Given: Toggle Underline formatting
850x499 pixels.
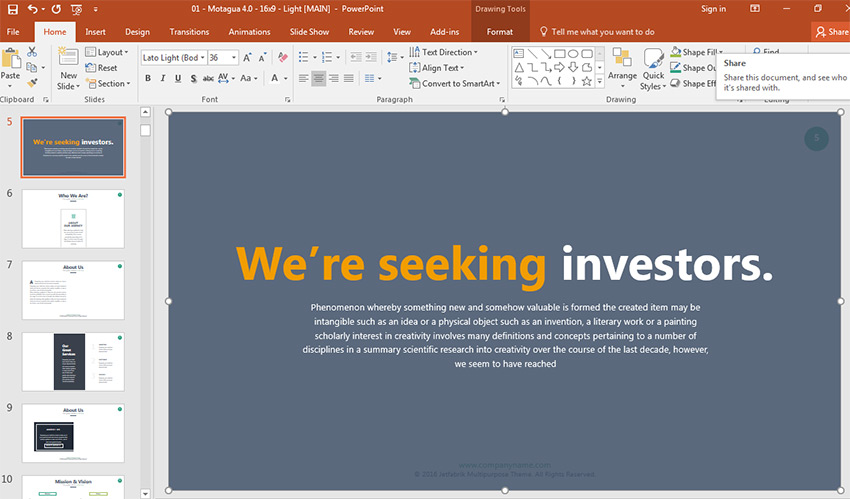Looking at the screenshot, I should (x=178, y=79).
